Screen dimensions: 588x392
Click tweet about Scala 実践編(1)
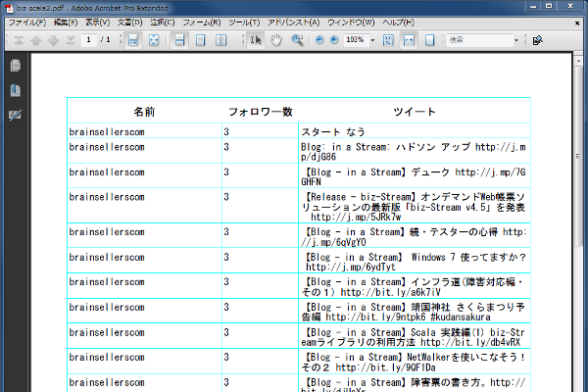pyautogui.click(x=414, y=337)
